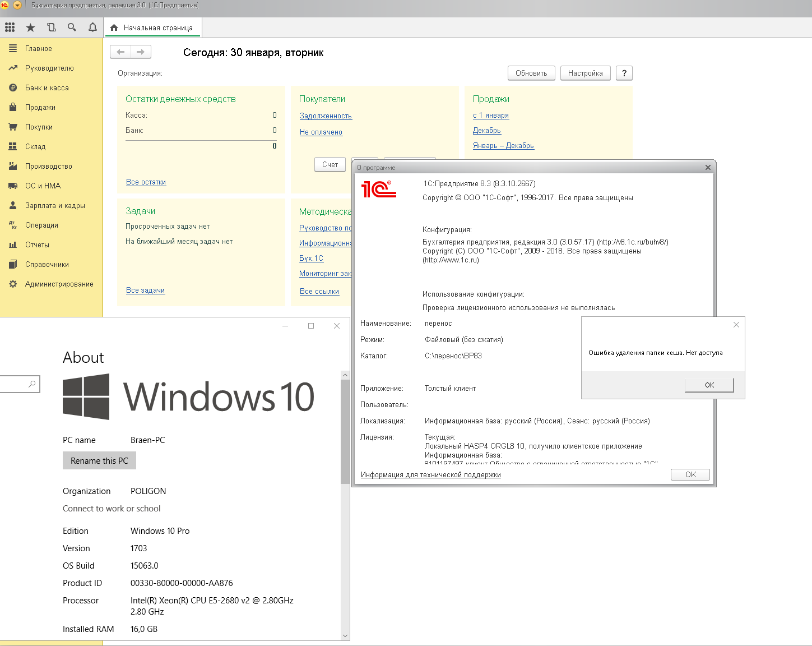The image size is (812, 646).
Task: Open Январь – Декабрь sales link
Action: tap(503, 146)
